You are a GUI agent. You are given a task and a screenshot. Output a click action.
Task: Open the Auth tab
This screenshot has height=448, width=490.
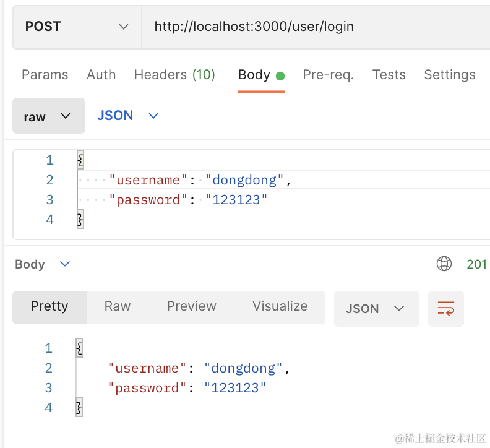(x=101, y=75)
